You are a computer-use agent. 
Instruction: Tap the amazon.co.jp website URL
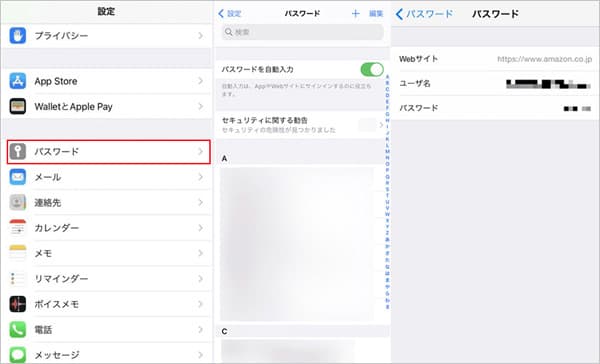tap(544, 59)
